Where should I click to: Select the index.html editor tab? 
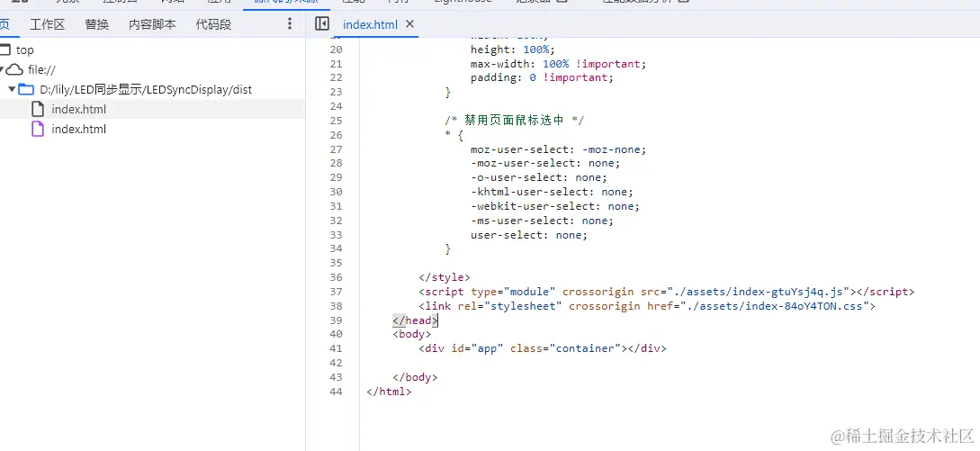coord(370,25)
